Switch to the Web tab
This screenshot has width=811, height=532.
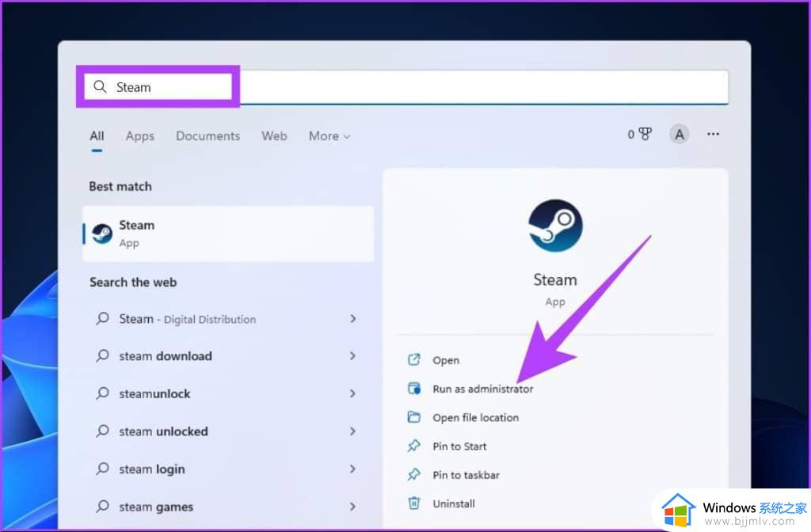pos(274,136)
